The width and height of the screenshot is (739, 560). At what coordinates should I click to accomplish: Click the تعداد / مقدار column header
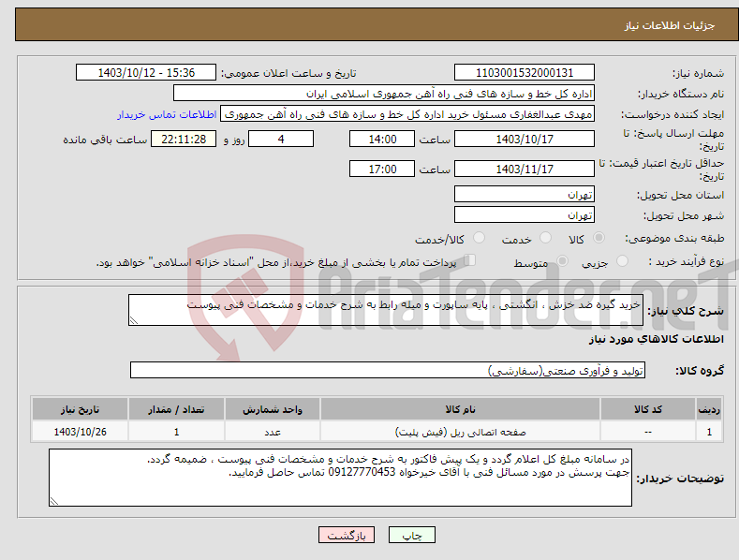176,409
